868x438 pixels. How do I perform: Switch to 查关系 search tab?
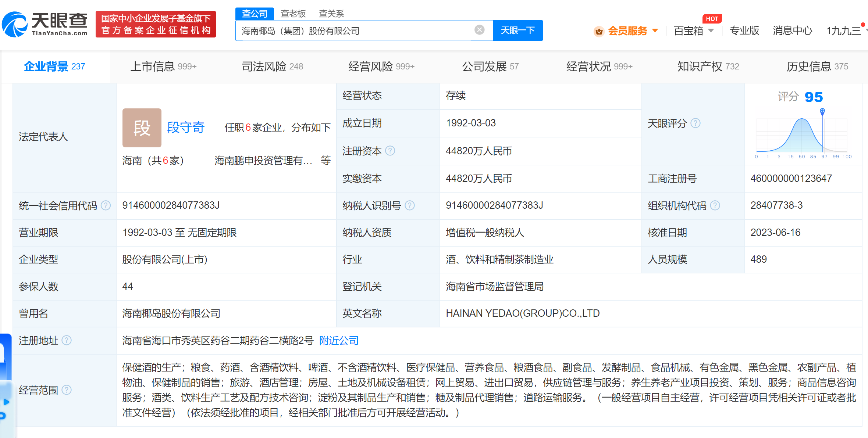point(331,14)
